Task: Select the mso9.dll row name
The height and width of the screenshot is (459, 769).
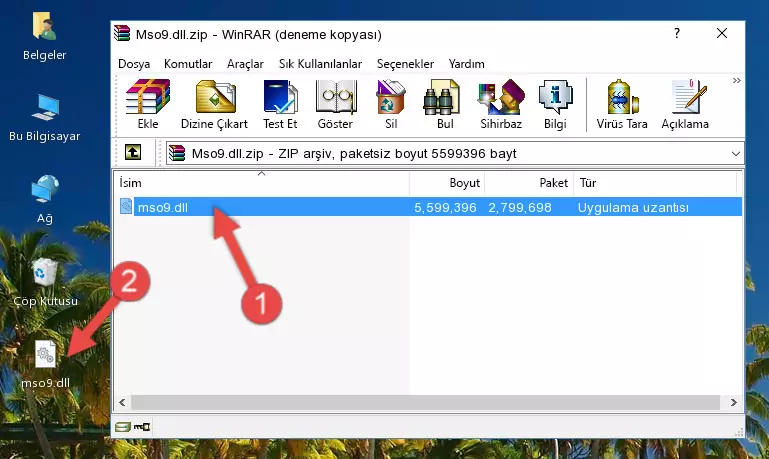Action: click(162, 207)
